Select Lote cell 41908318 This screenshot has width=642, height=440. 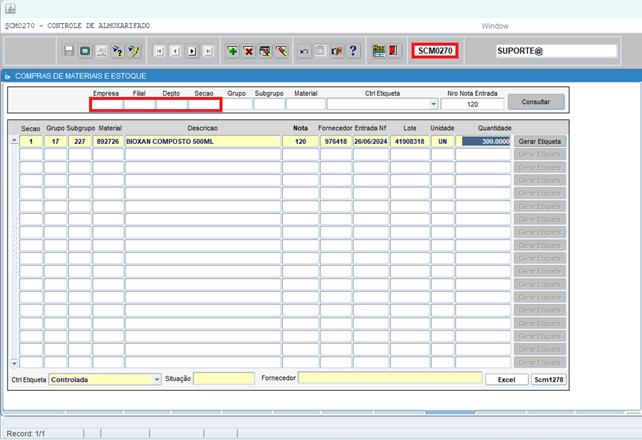click(x=409, y=141)
